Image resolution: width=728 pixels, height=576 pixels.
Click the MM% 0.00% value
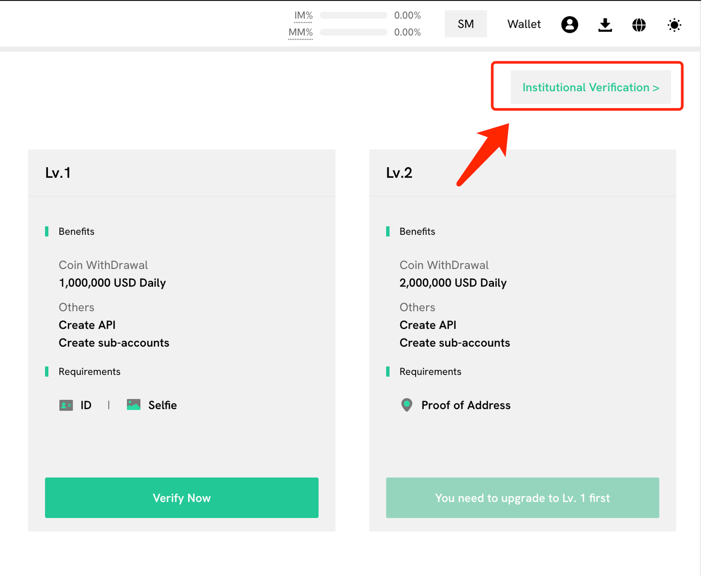[408, 32]
